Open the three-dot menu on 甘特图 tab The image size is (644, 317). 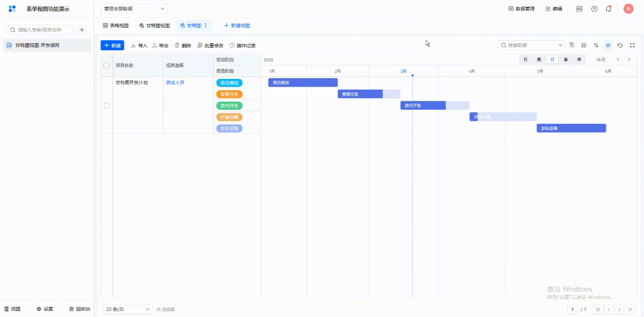[x=206, y=26]
